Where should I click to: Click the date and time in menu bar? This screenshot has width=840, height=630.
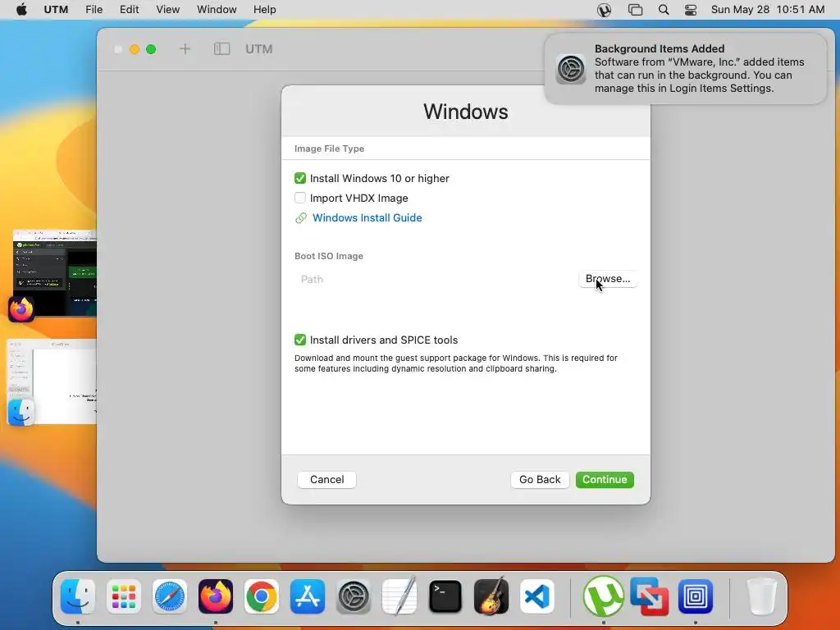coord(768,10)
